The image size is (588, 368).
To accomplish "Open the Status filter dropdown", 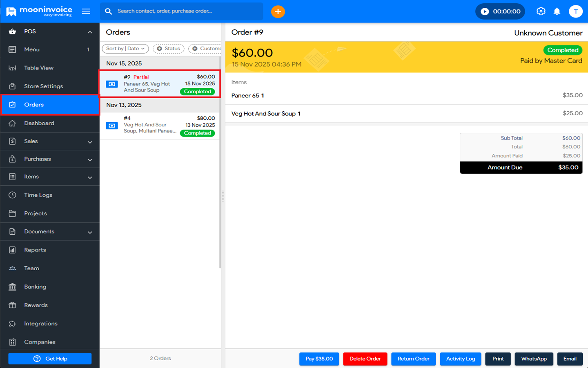I will (x=168, y=48).
